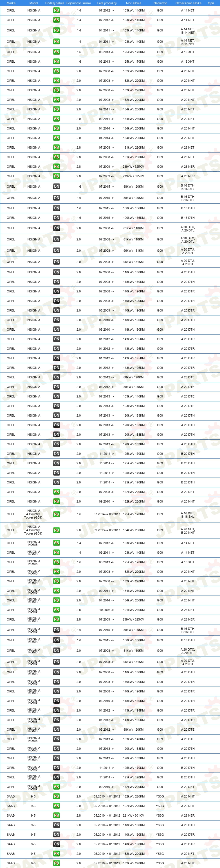220x868 pixels.
Task: Click the Pojemność silnika column header
Action: coord(78,3)
